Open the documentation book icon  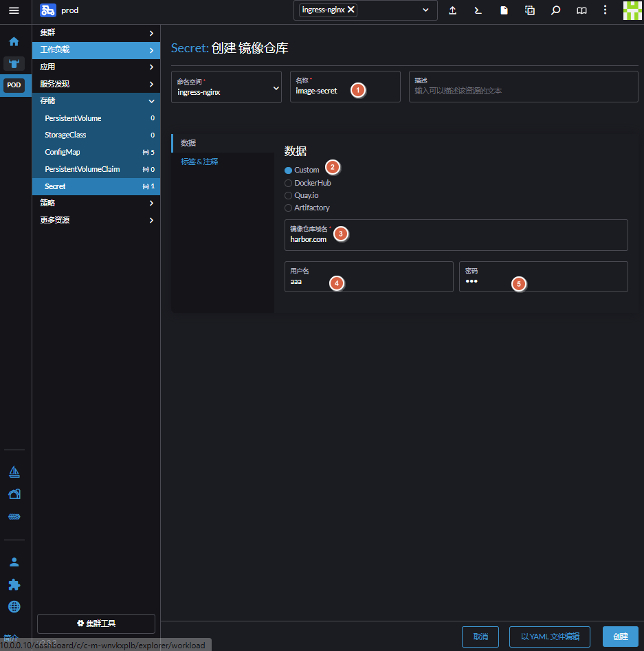[581, 10]
